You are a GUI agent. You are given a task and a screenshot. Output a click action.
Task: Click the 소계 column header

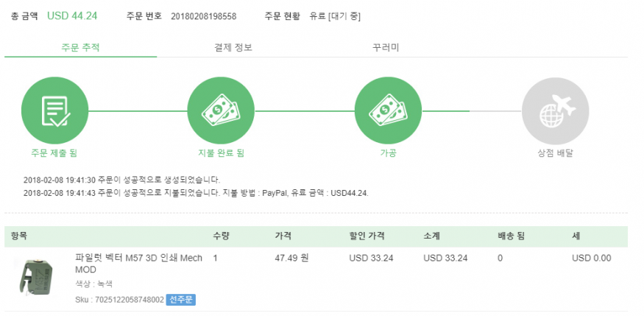tap(434, 236)
